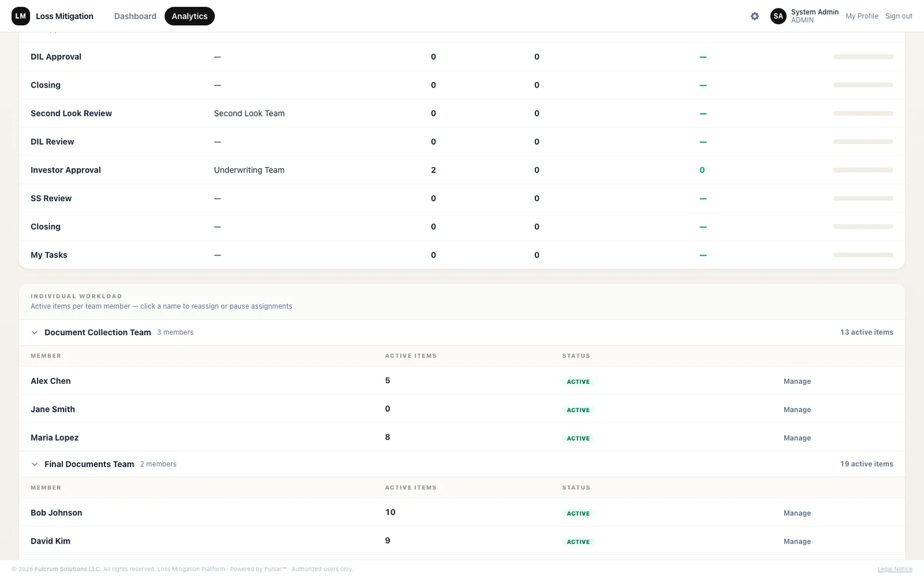Click Jane Smith's ACTIVE status badge
The width and height of the screenshot is (924, 578).
(578, 410)
